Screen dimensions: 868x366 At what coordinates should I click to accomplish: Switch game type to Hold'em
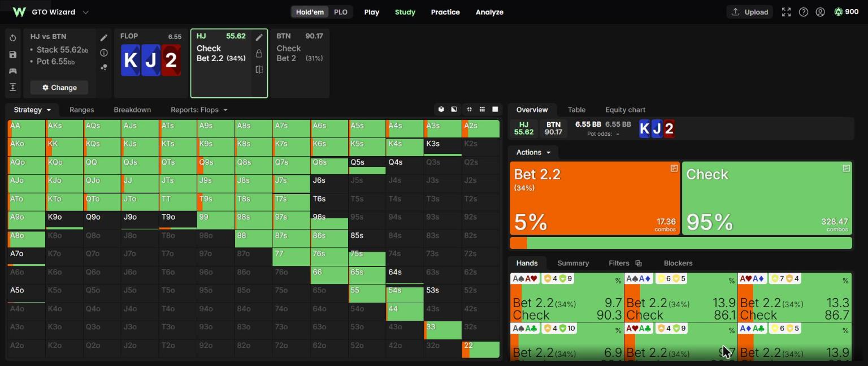pos(310,12)
